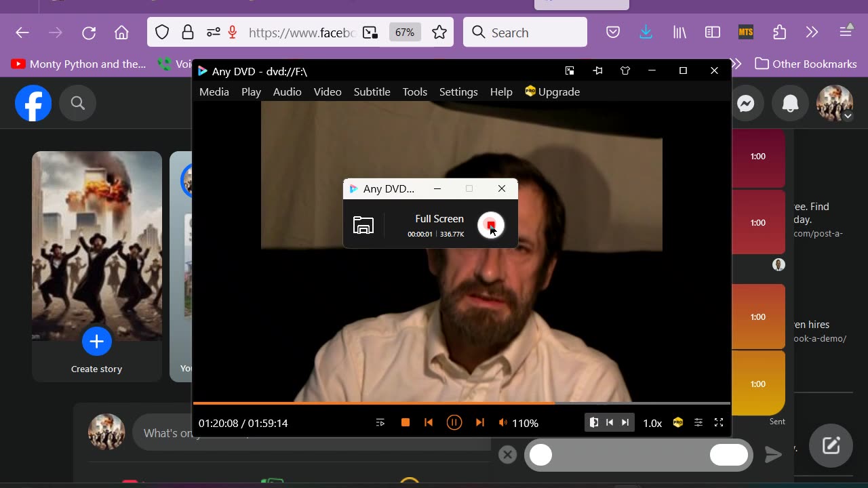Image resolution: width=868 pixels, height=488 pixels.
Task: Skip to next chapter in player
Action: (x=480, y=422)
